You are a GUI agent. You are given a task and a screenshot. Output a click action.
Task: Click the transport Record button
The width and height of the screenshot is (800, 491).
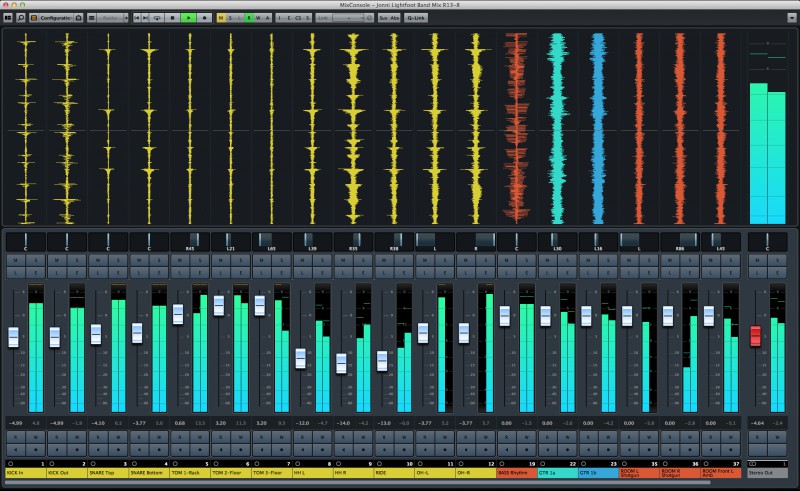click(x=204, y=18)
